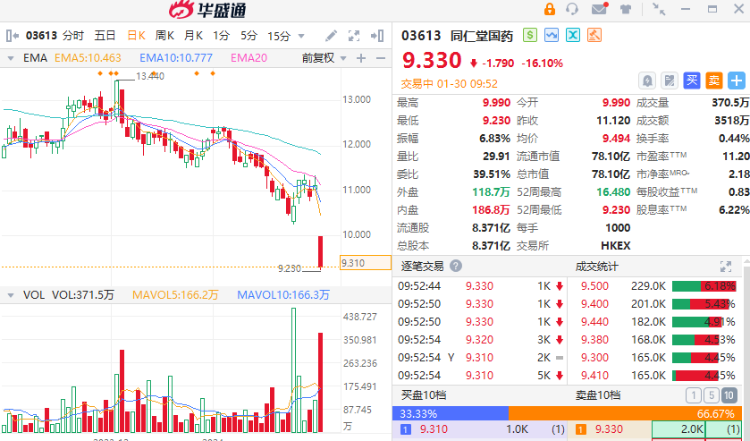The height and width of the screenshot is (441, 750).
Task: Zoom in chart with plus icon
Action: point(361,58)
